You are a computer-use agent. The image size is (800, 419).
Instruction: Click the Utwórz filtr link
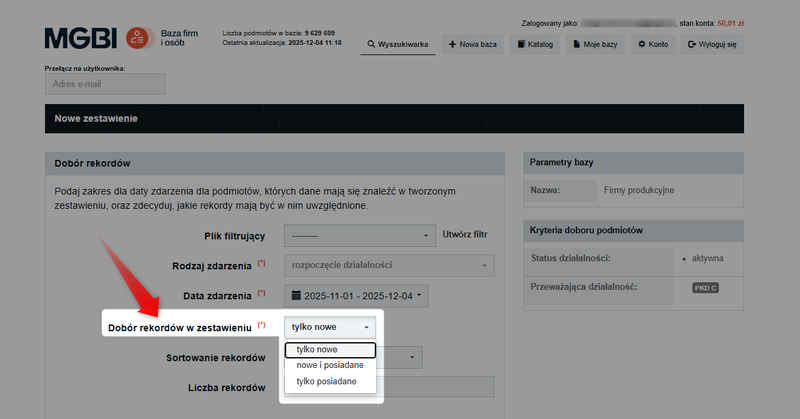[x=464, y=236]
